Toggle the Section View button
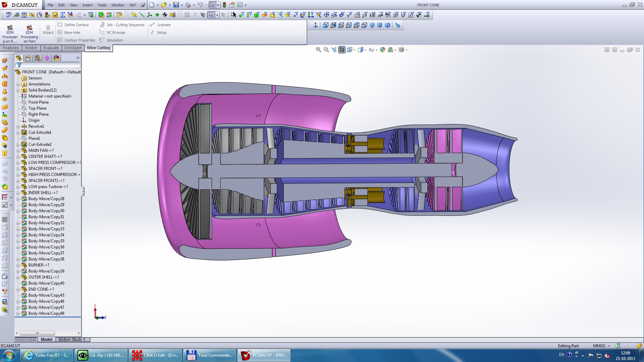This screenshot has width=644, height=362. pyautogui.click(x=342, y=50)
